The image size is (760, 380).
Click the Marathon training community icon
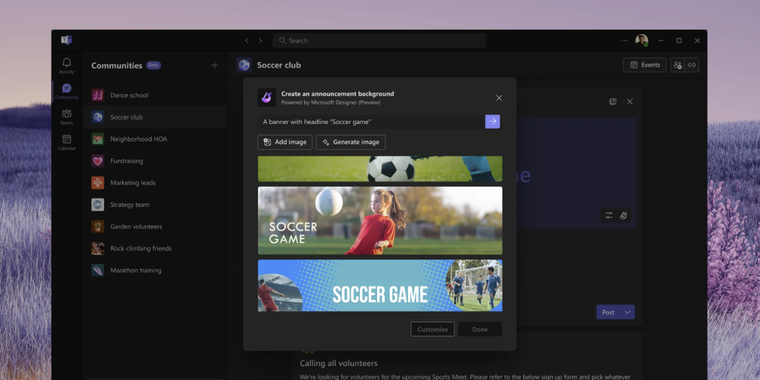click(98, 270)
